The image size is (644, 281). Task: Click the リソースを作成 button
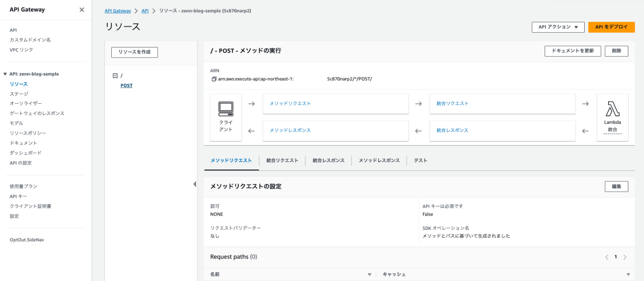tap(134, 52)
